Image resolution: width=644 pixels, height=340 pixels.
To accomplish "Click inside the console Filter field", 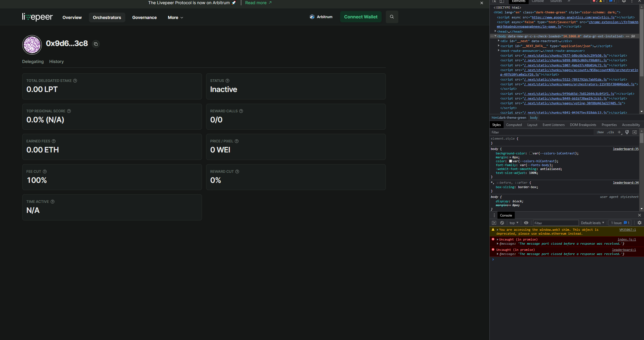I will [555, 223].
